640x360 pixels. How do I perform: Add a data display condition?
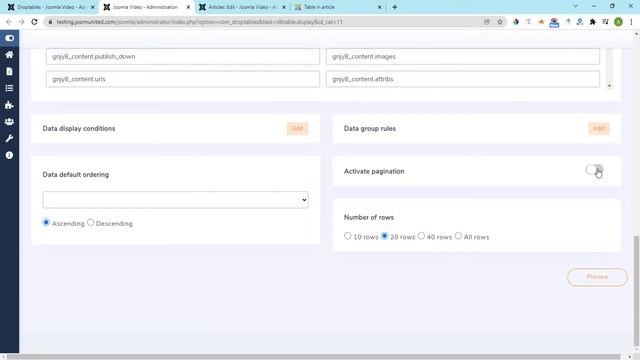pos(298,129)
